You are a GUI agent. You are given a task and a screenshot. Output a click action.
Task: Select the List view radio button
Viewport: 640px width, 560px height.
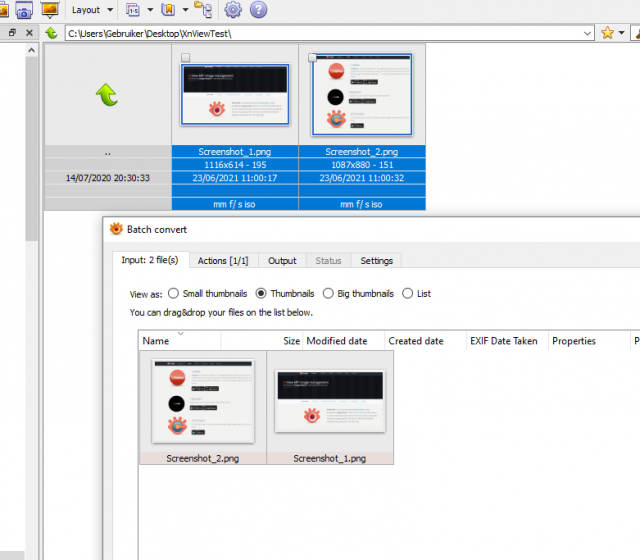pyautogui.click(x=407, y=293)
